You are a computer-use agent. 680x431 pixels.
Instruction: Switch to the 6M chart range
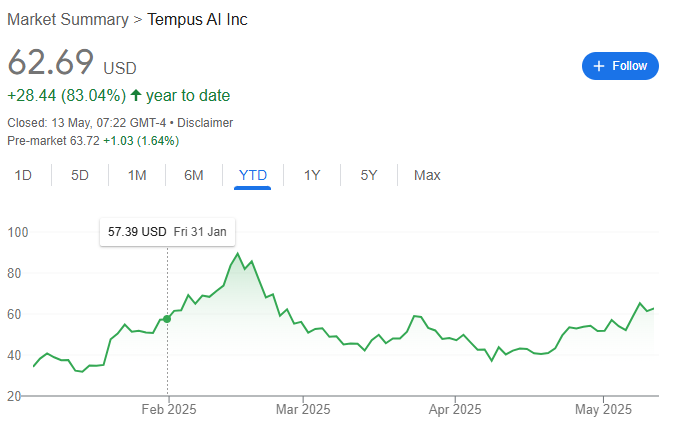pos(194,175)
